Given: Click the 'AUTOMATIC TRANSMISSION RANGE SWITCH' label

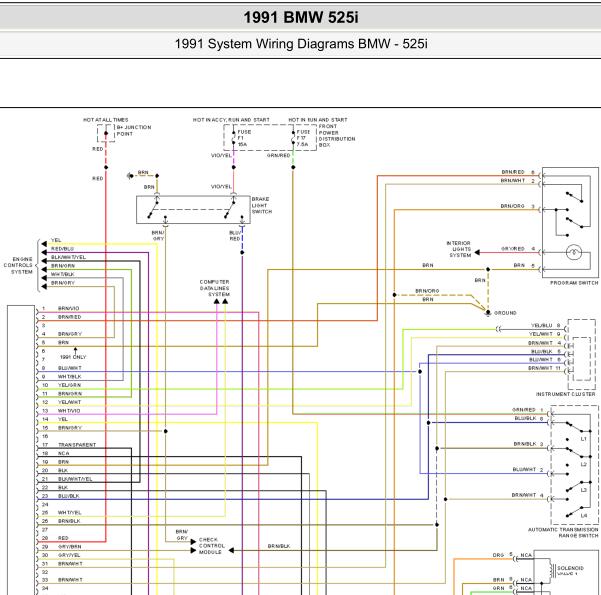Looking at the screenshot, I should [563, 533].
